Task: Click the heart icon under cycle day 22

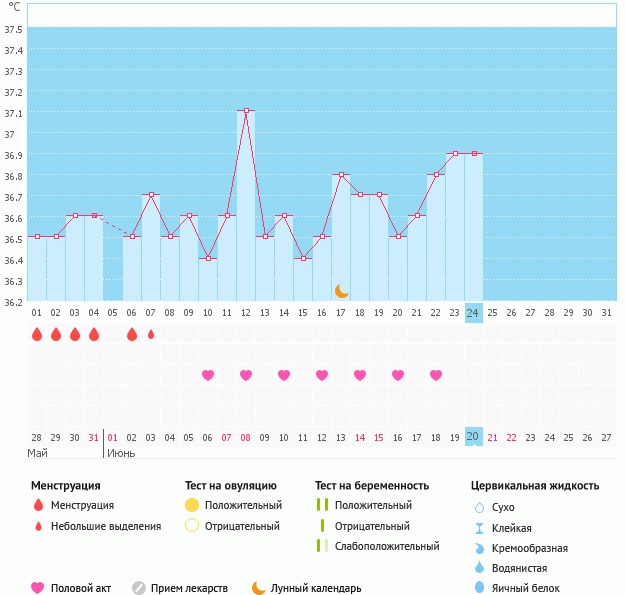Action: [436, 375]
